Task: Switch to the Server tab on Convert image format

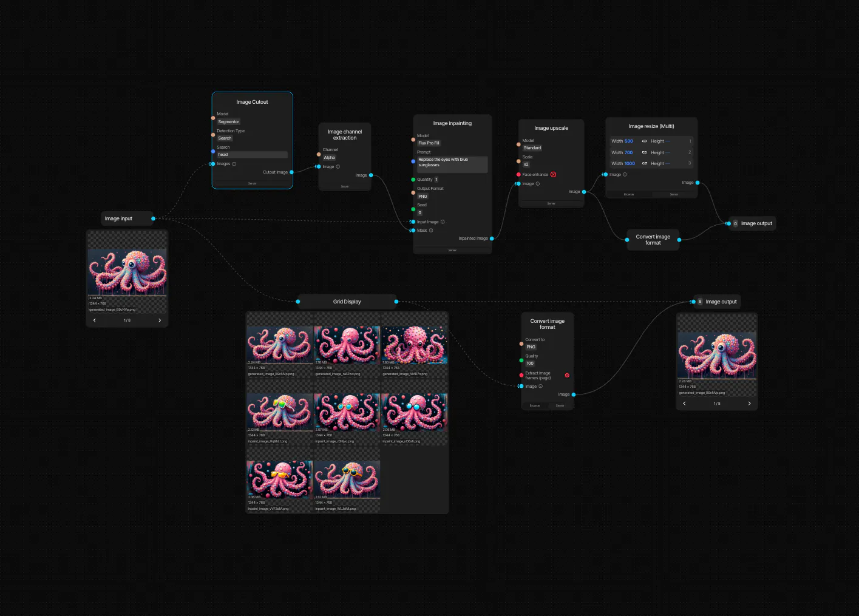Action: tap(560, 405)
